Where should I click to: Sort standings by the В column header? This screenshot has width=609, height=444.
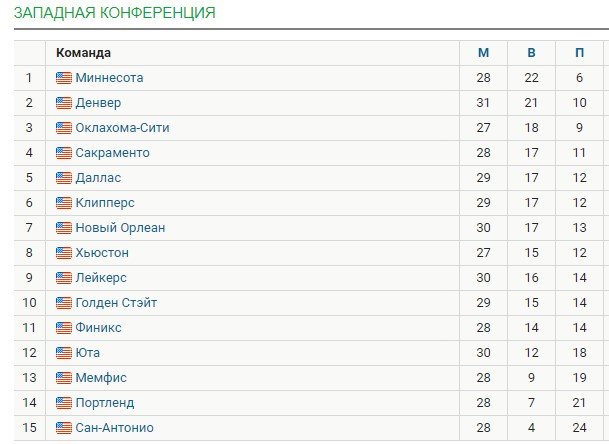point(532,53)
